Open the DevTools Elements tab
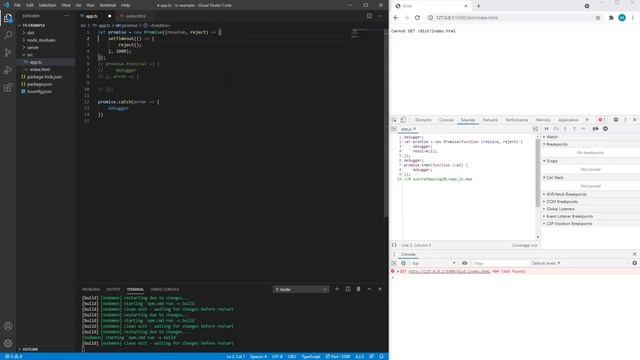Viewport: 640px width, 360px height. click(423, 120)
